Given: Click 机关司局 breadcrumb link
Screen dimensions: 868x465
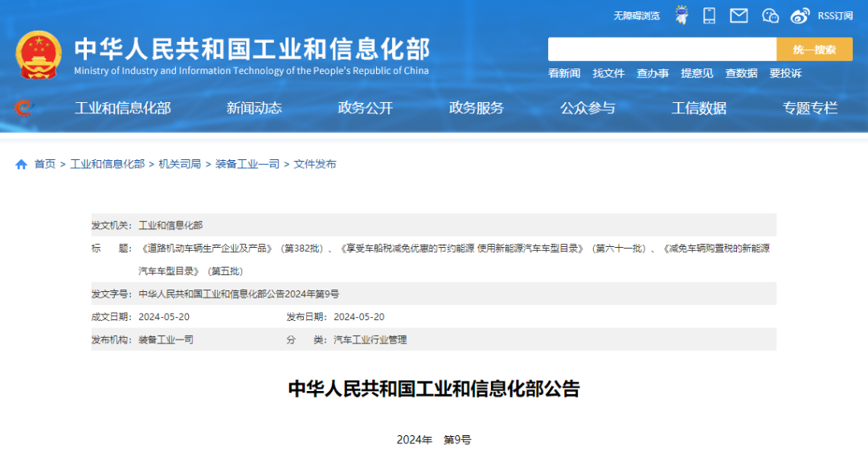Looking at the screenshot, I should (x=180, y=164).
